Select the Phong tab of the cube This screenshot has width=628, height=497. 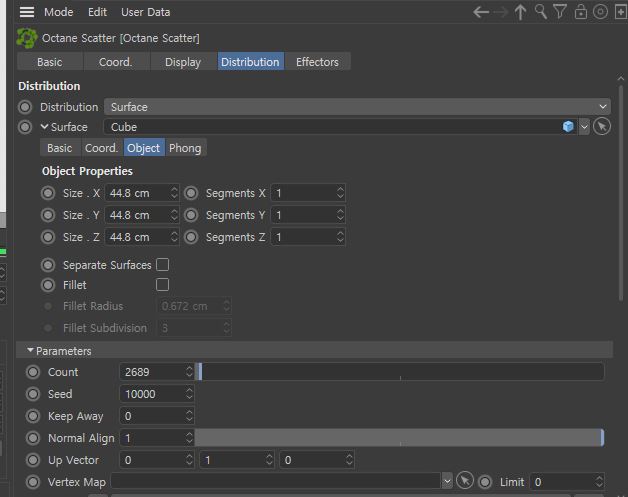(185, 148)
